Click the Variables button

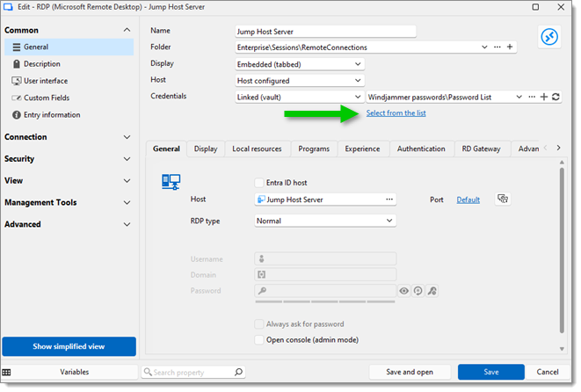[x=75, y=372]
